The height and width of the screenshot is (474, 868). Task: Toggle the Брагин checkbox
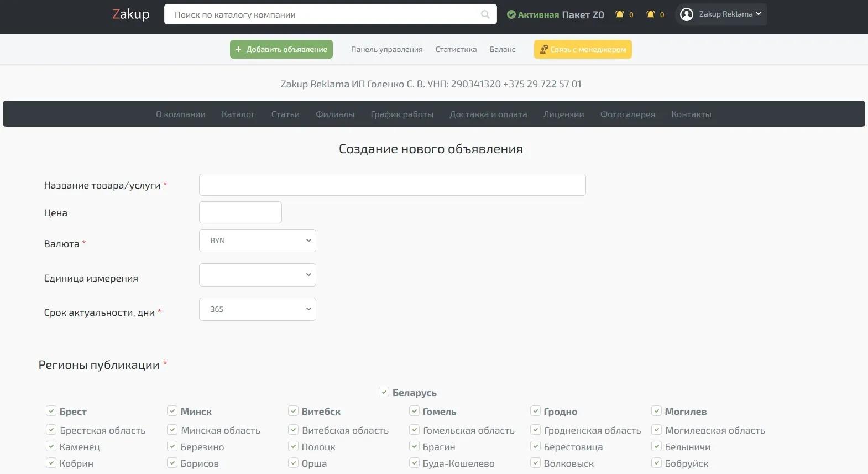click(415, 446)
